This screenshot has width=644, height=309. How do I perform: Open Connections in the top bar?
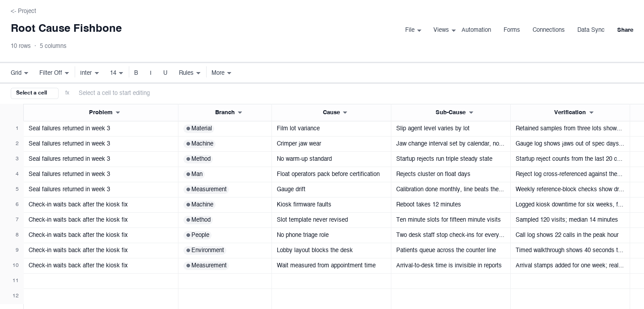point(549,30)
